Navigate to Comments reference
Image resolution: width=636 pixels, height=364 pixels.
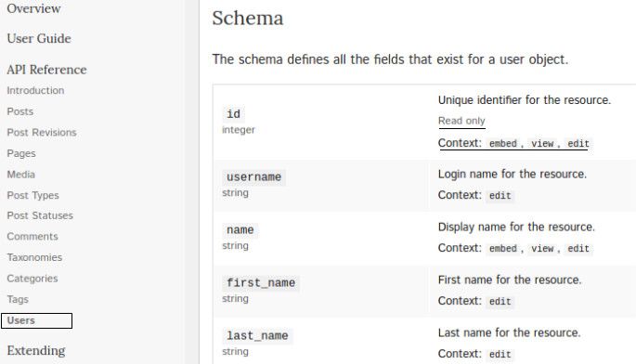32,237
